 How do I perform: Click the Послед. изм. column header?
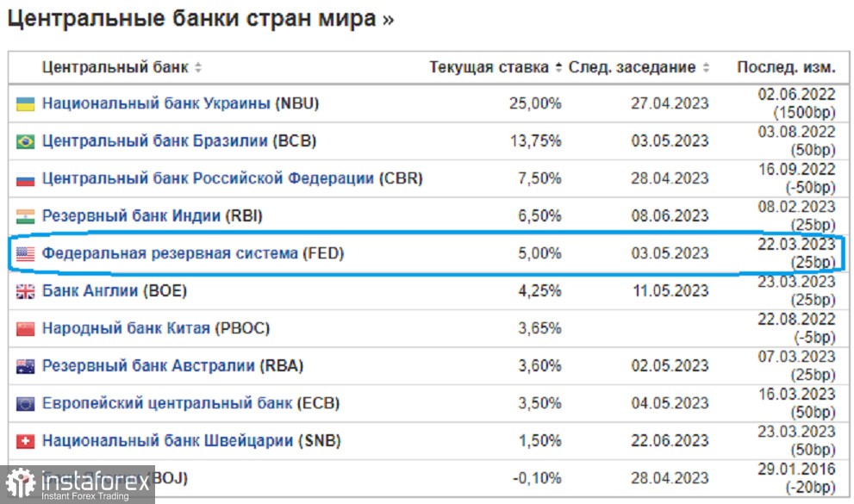coord(785,68)
